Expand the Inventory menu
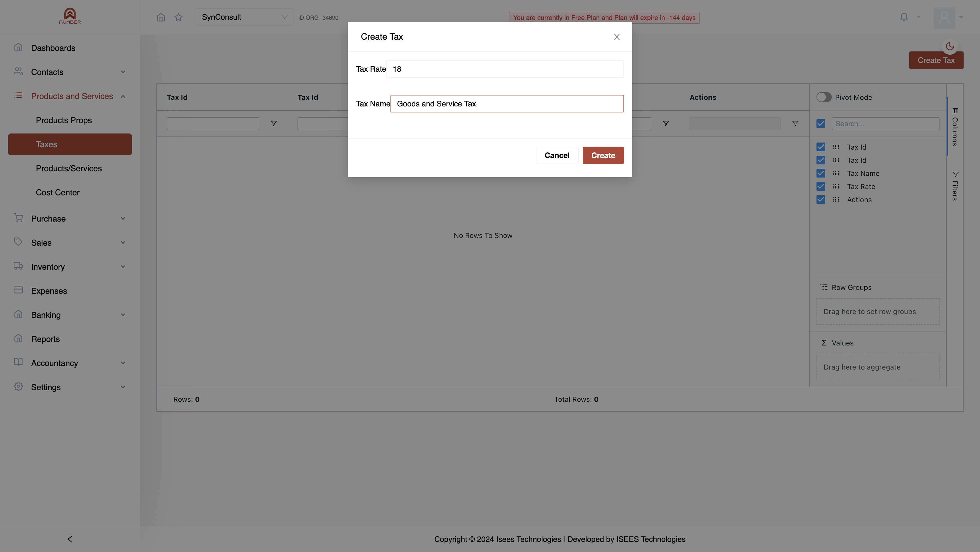The image size is (980, 552). click(70, 266)
